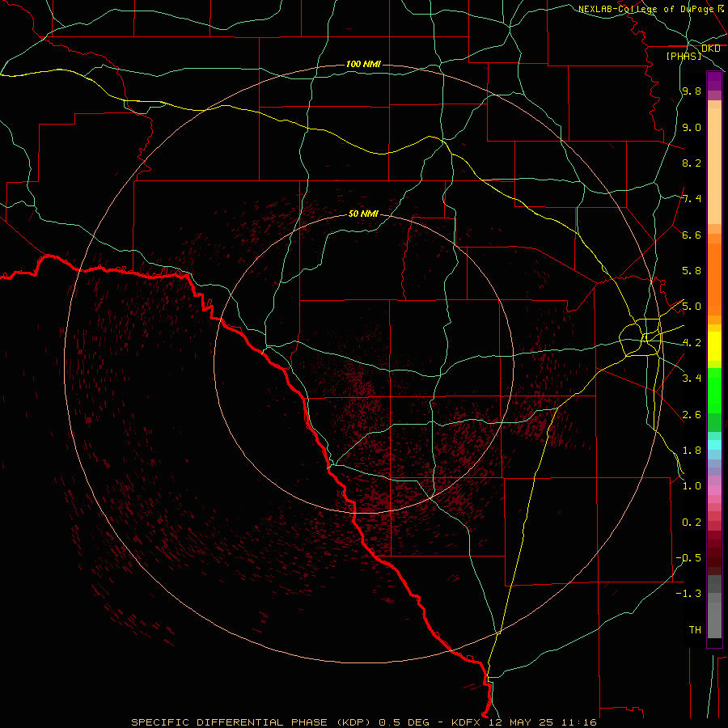Click the 1.8 value on the color scale
The height and width of the screenshot is (728, 728).
[x=692, y=451]
